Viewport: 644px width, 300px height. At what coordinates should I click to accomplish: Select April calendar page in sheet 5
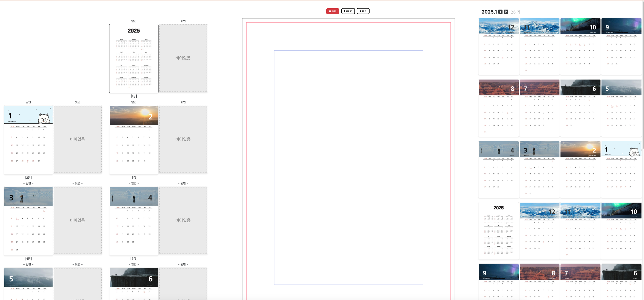[134, 221]
